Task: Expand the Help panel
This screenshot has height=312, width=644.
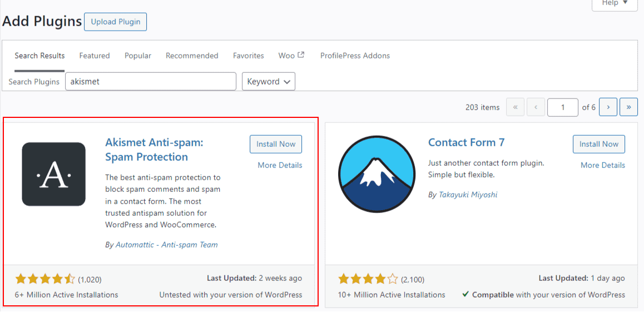Action: click(x=615, y=3)
